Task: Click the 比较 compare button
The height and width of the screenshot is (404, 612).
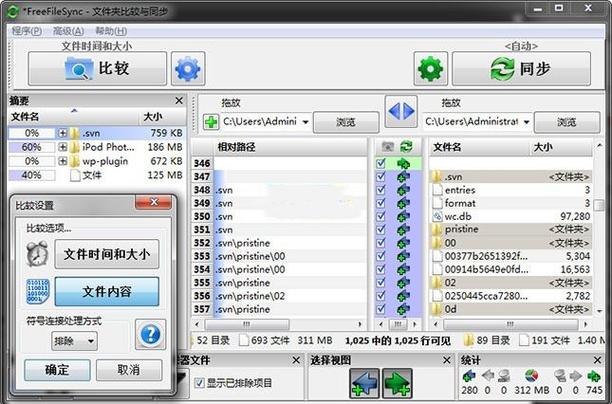Action: pos(97,69)
